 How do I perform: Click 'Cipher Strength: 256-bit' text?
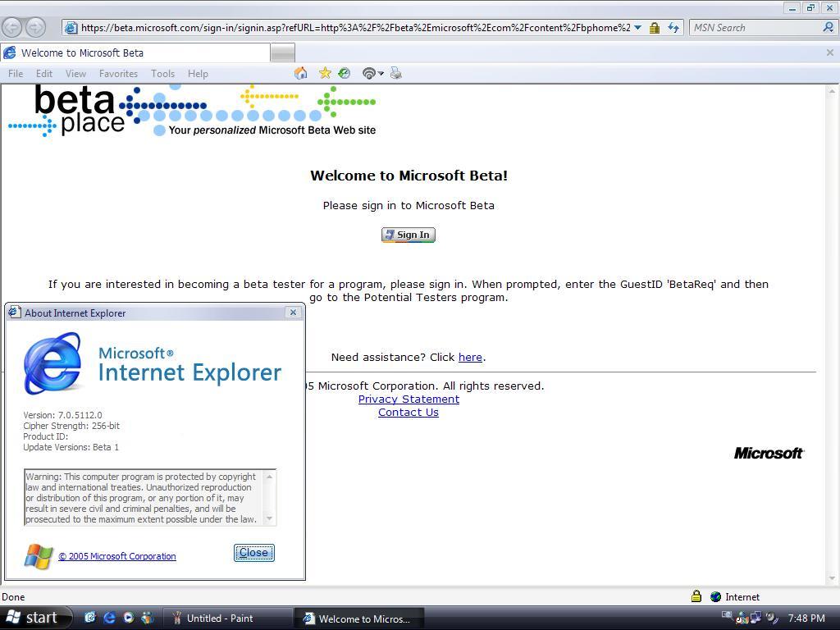[x=71, y=426]
